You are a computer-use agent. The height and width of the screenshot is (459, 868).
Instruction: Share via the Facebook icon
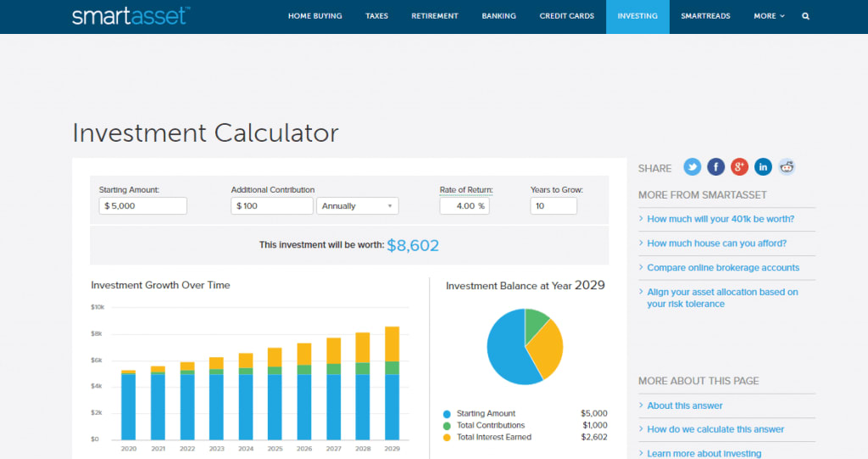[x=715, y=167]
